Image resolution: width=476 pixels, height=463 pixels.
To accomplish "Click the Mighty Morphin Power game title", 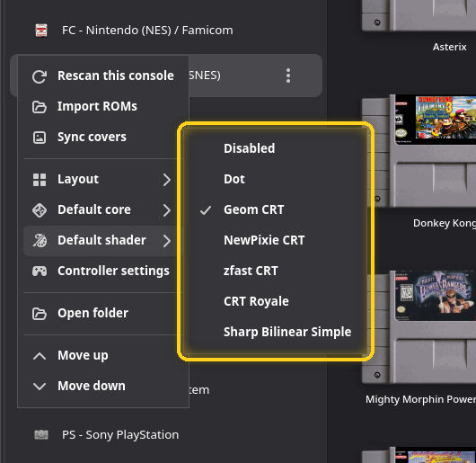I will (420, 400).
